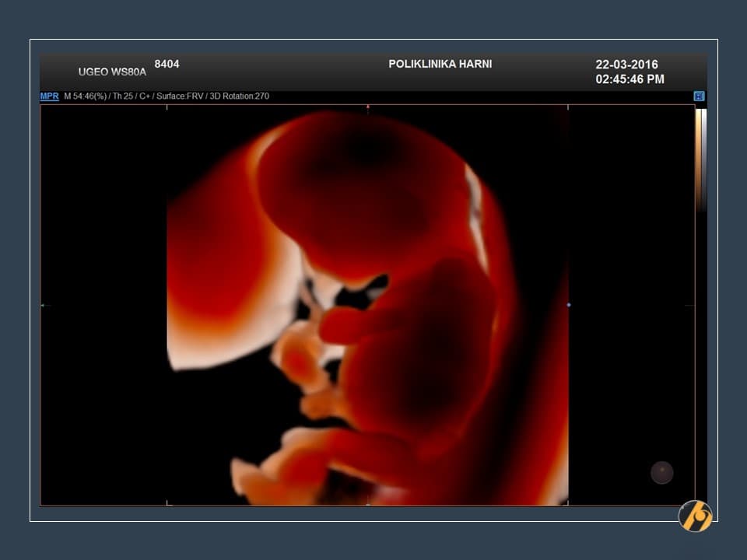Click the orange logo badge in corner

695,516
